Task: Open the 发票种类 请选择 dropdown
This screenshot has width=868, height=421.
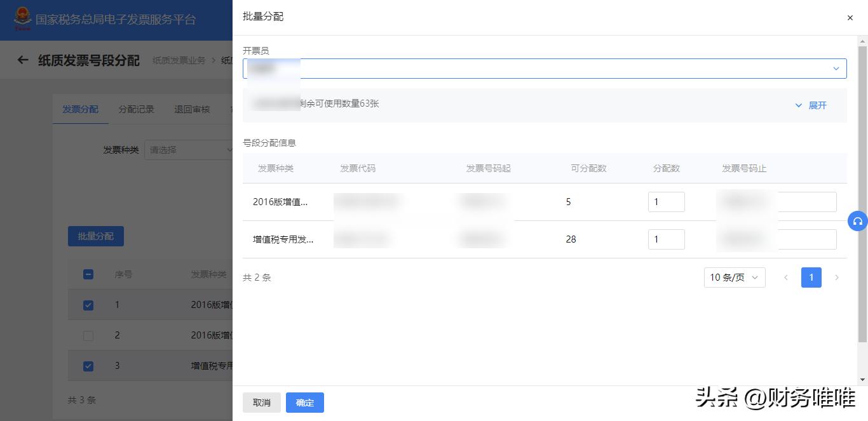Action: [x=197, y=149]
